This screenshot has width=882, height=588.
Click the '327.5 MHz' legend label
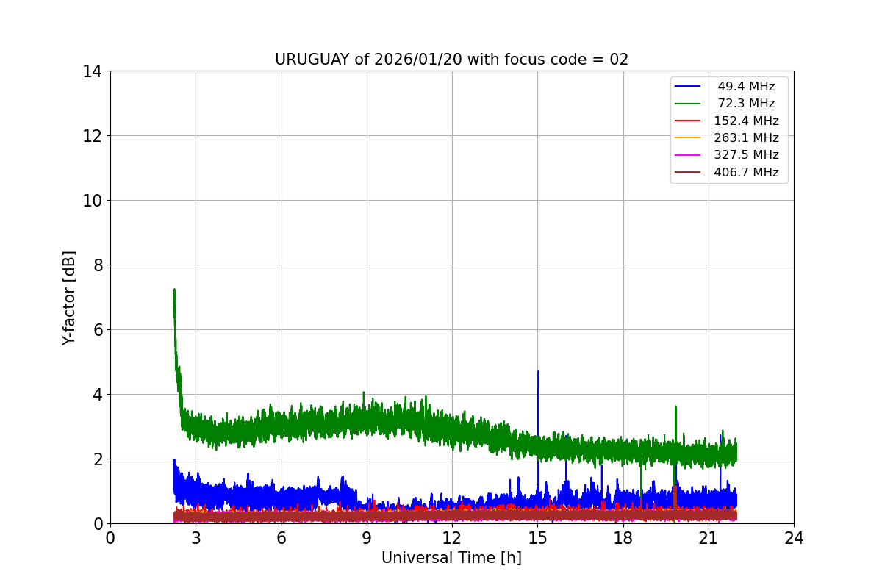[x=746, y=155]
